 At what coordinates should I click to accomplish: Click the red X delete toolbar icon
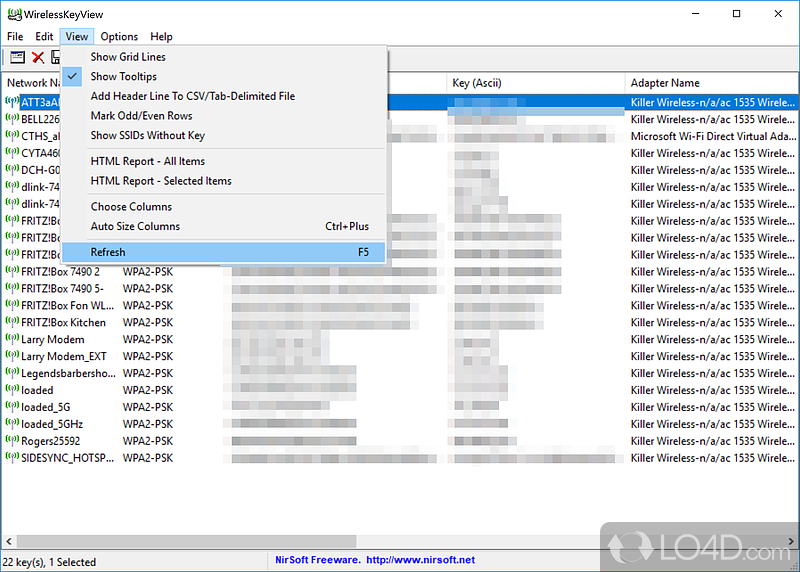38,57
